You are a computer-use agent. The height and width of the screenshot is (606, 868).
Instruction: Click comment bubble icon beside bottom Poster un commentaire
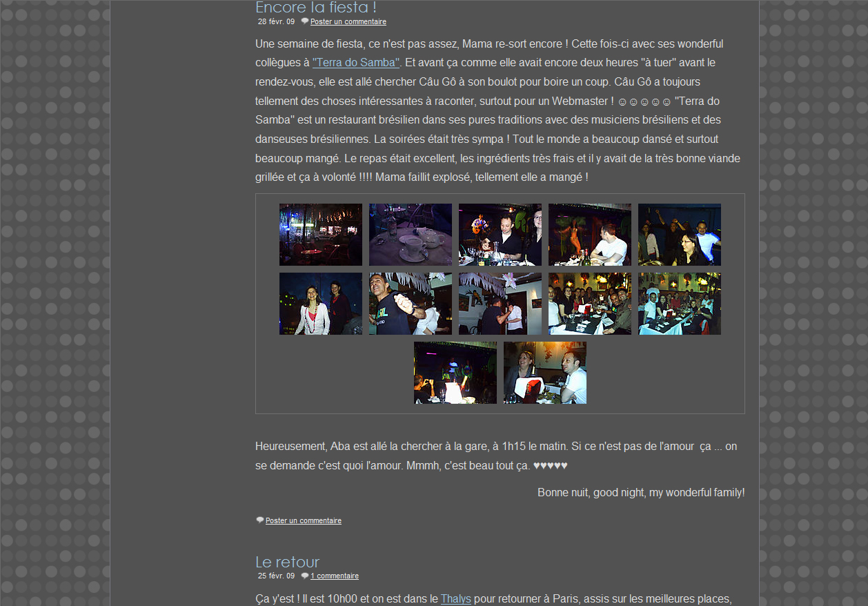click(259, 520)
